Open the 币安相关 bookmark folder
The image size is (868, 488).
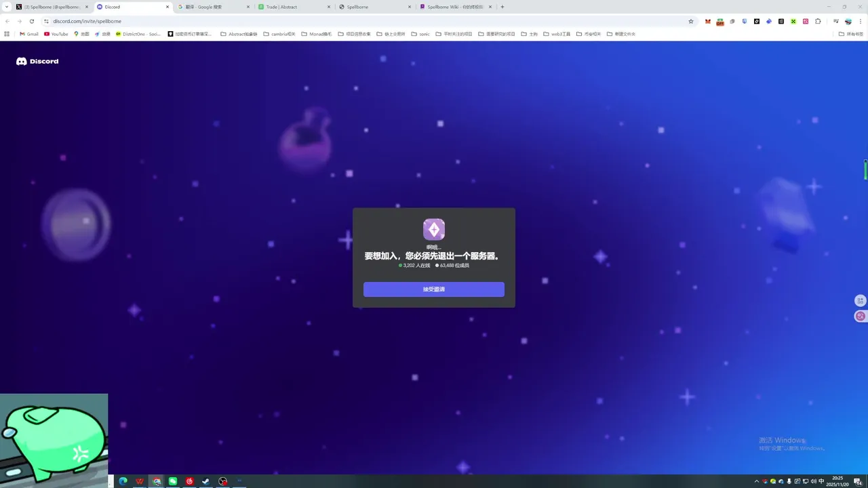[x=588, y=34]
